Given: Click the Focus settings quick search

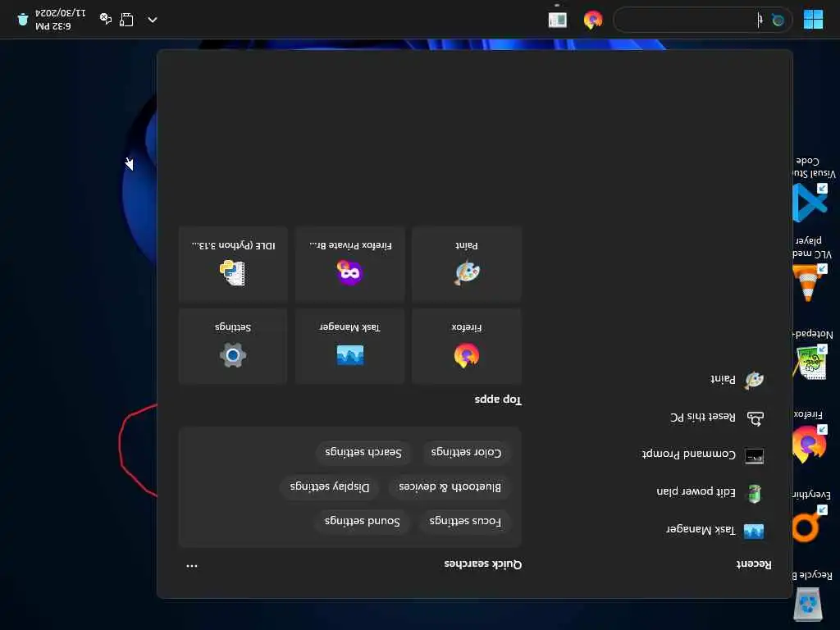Looking at the screenshot, I should (x=465, y=521).
